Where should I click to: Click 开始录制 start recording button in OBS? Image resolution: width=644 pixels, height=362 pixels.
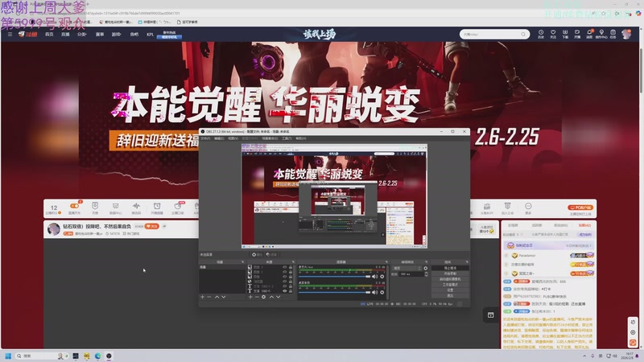click(450, 274)
